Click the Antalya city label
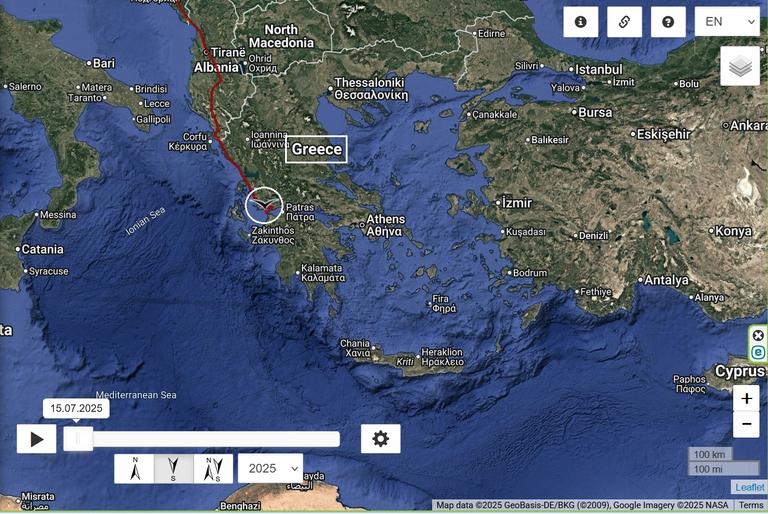This screenshot has width=768, height=514. pos(666,280)
